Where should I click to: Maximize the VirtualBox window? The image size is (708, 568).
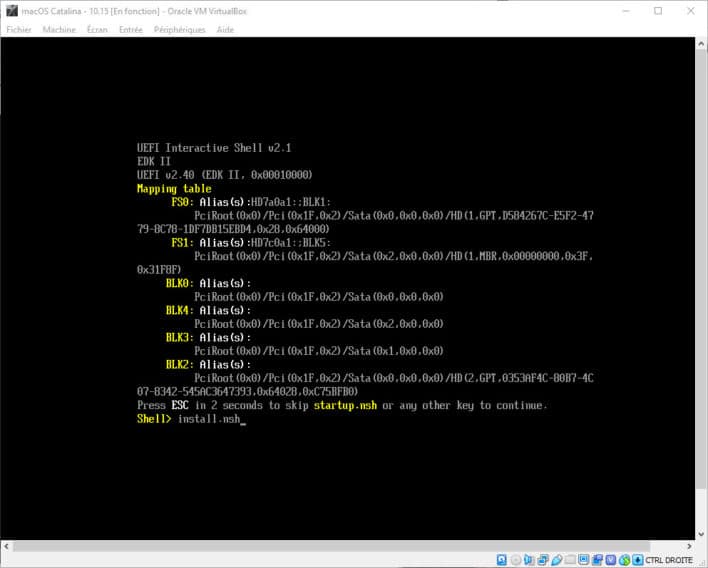(658, 11)
